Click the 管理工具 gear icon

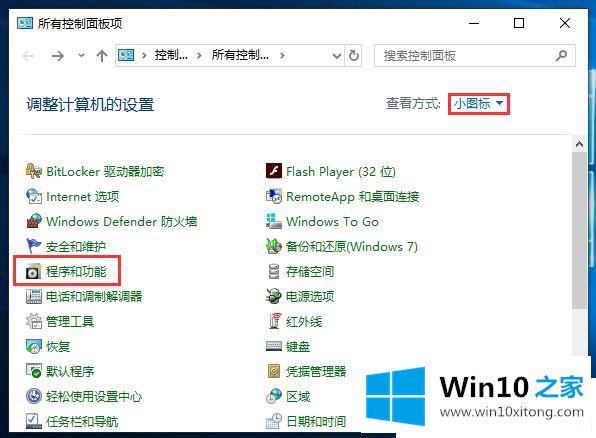33,321
